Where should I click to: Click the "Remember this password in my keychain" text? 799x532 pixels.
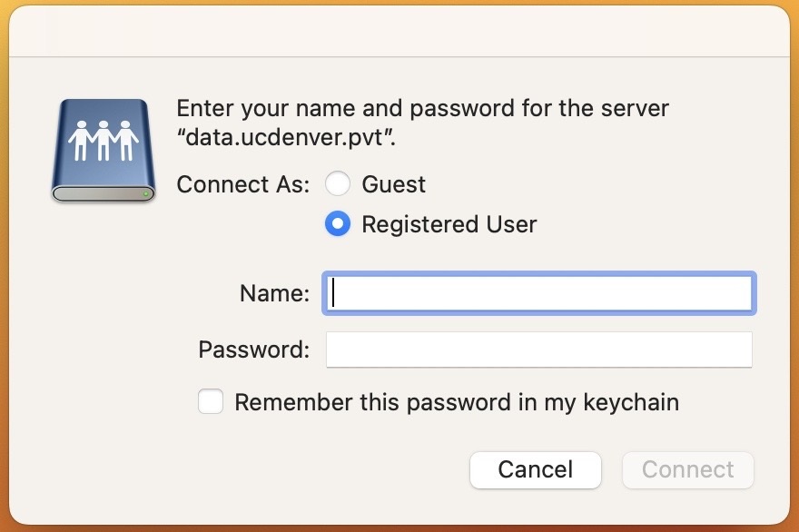pyautogui.click(x=457, y=402)
